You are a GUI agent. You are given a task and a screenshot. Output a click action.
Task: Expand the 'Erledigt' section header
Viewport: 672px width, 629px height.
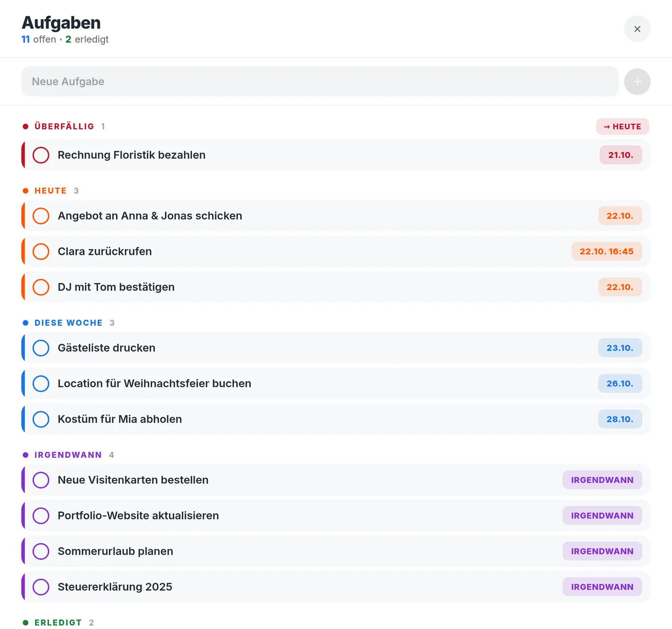[x=58, y=622]
